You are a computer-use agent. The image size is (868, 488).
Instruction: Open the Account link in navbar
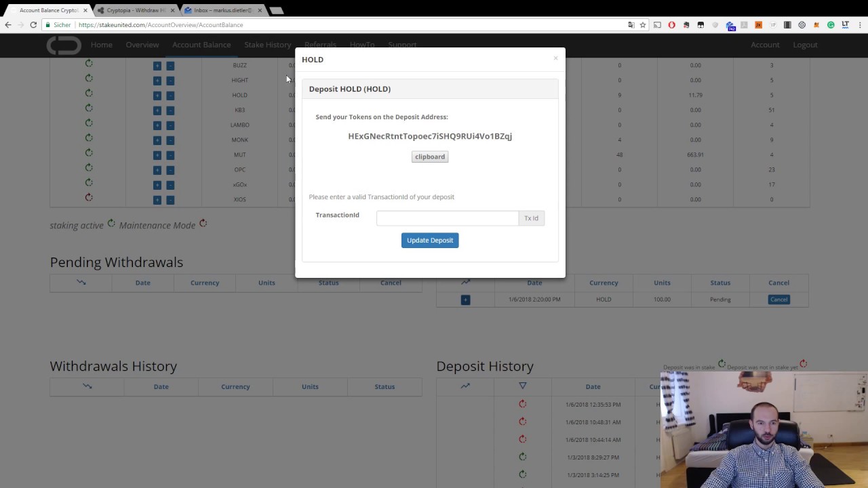coord(765,45)
